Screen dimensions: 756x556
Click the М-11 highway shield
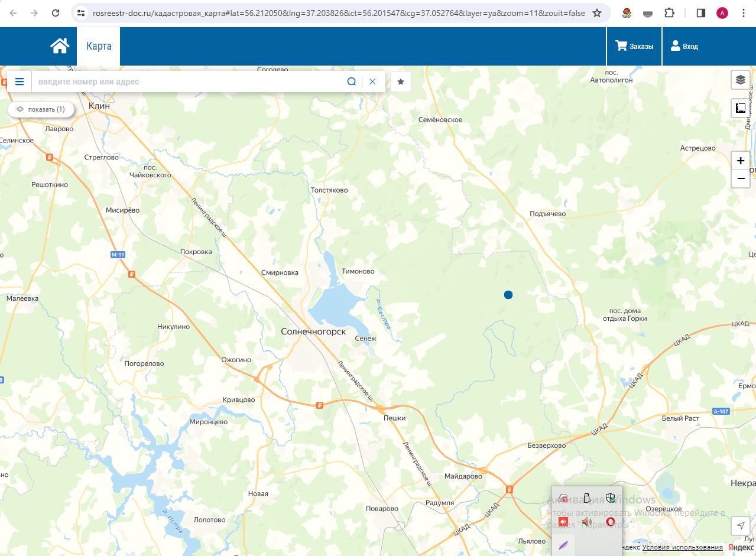[118, 255]
